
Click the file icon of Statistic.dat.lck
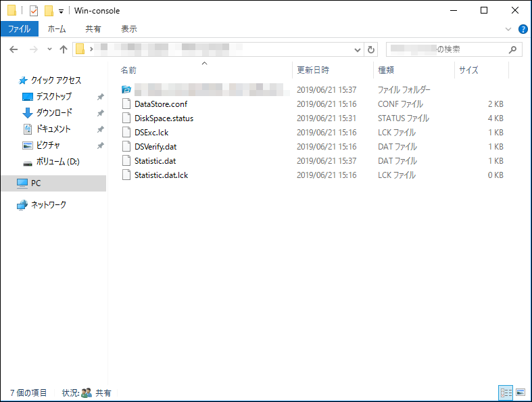pyautogui.click(x=126, y=175)
